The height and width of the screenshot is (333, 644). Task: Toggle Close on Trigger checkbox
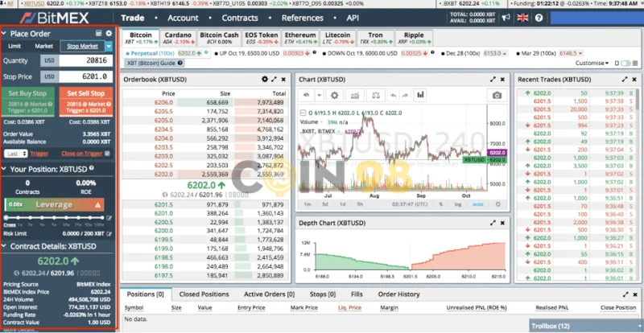click(107, 154)
